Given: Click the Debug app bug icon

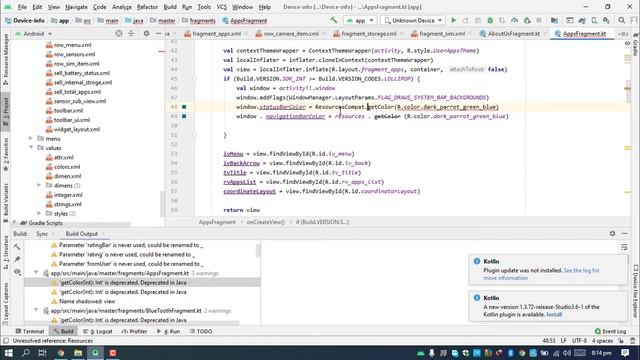Looking at the screenshot, I should pyautogui.click(x=490, y=20).
